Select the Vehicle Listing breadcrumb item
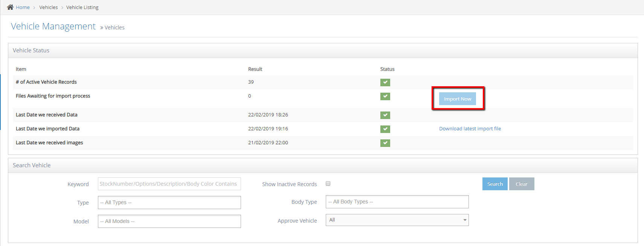 click(82, 7)
